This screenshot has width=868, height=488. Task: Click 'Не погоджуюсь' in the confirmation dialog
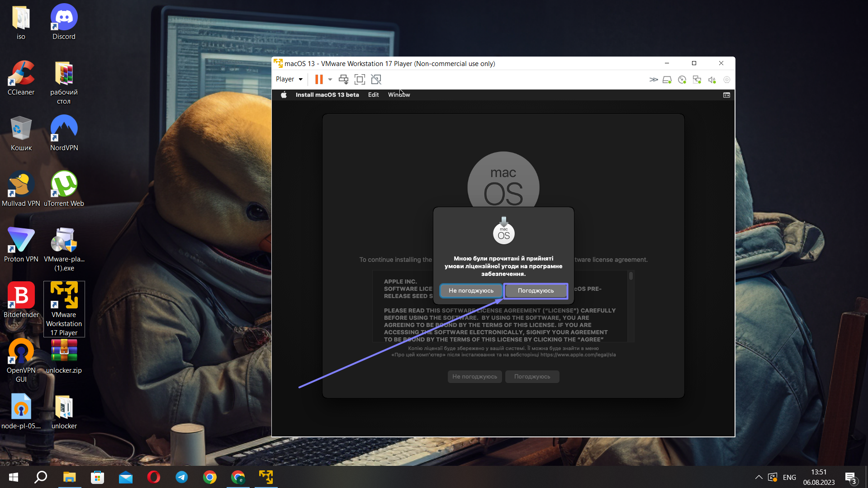click(471, 291)
